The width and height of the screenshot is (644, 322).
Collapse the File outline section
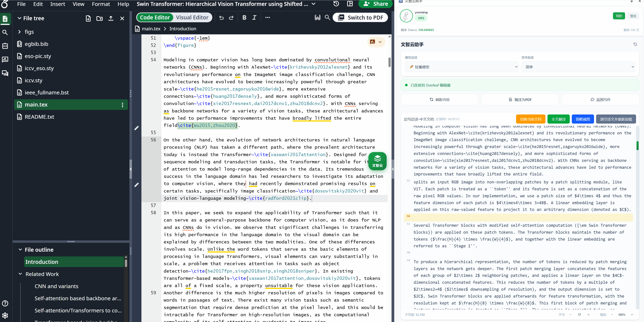coord(20,250)
